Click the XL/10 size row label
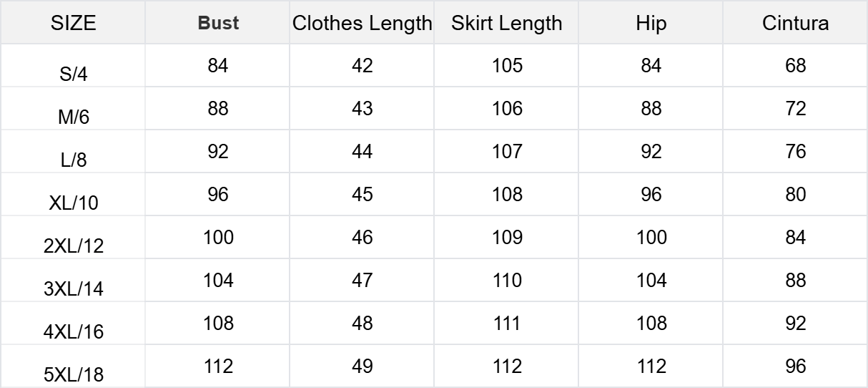Image resolution: width=868 pixels, height=388 pixels. [74, 203]
